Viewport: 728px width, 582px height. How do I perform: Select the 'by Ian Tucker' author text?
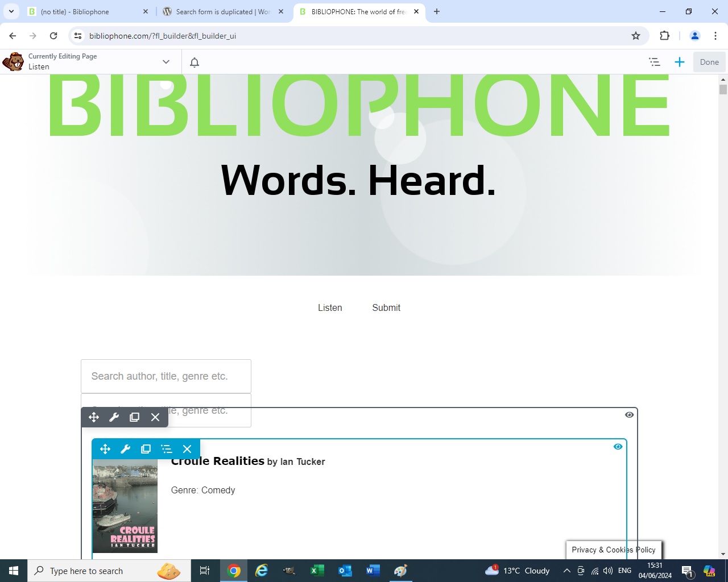click(296, 462)
